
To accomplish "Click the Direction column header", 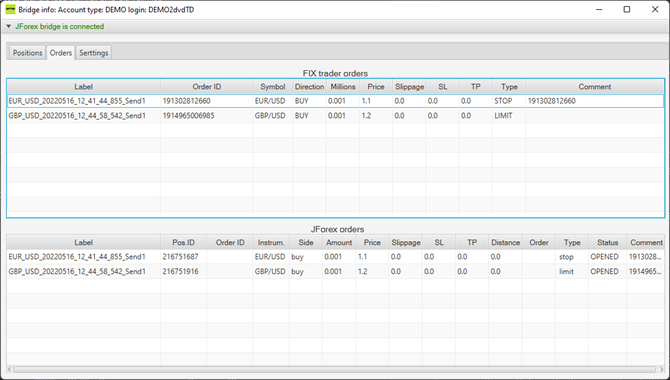I will [309, 87].
